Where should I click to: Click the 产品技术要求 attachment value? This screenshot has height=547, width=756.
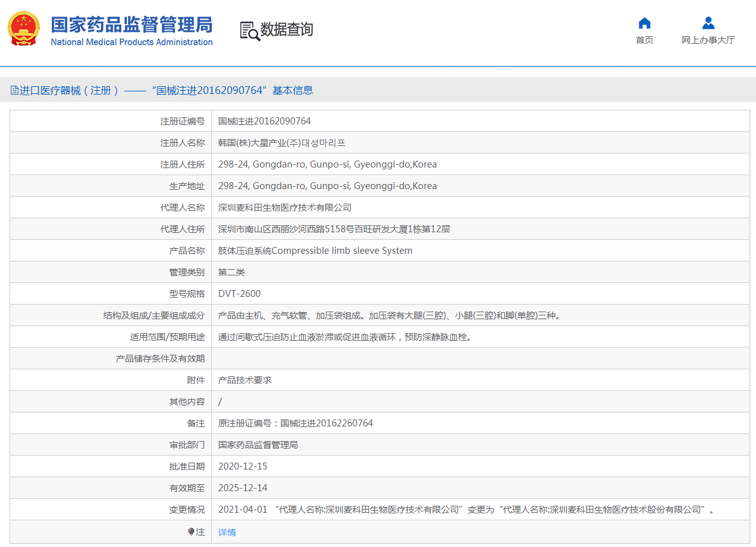[x=244, y=380]
